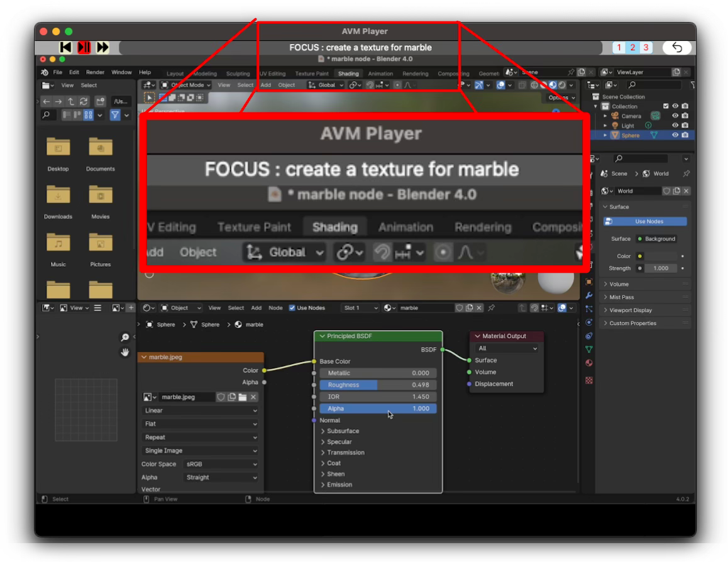The height and width of the screenshot is (562, 728).
Task: Open the Render menu
Action: click(x=95, y=72)
